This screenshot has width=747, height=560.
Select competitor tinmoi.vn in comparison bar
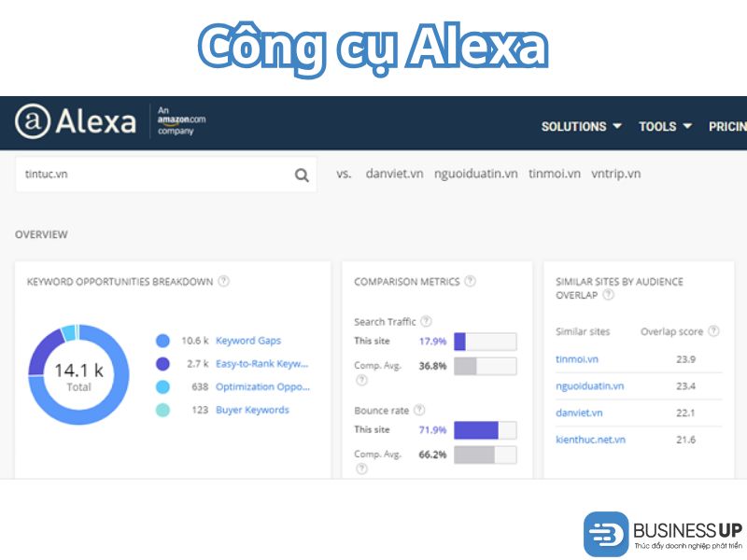click(555, 174)
